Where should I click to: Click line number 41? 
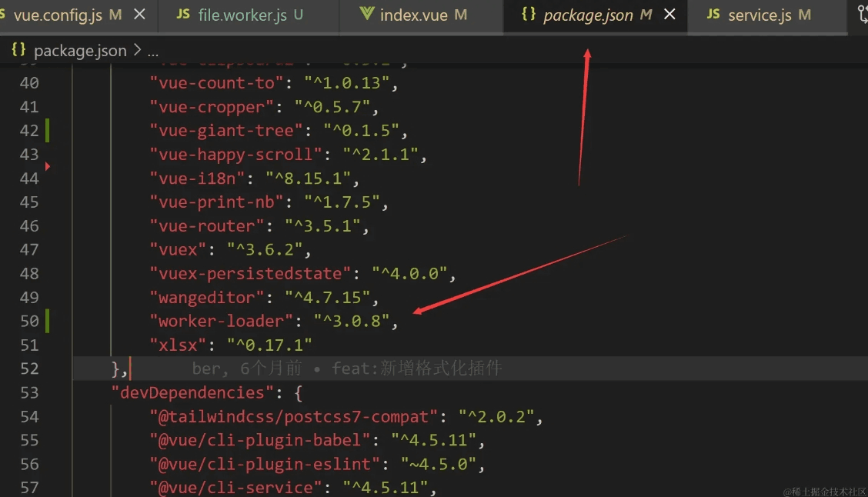tap(29, 107)
